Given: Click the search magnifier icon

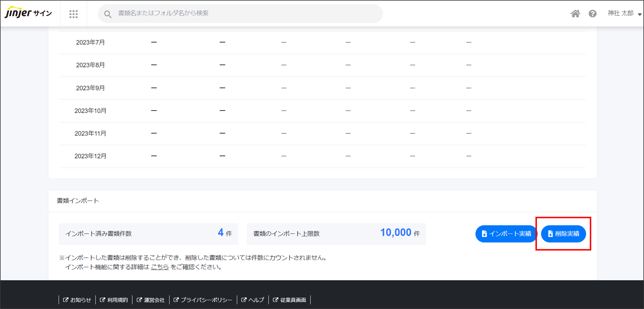Looking at the screenshot, I should (108, 14).
